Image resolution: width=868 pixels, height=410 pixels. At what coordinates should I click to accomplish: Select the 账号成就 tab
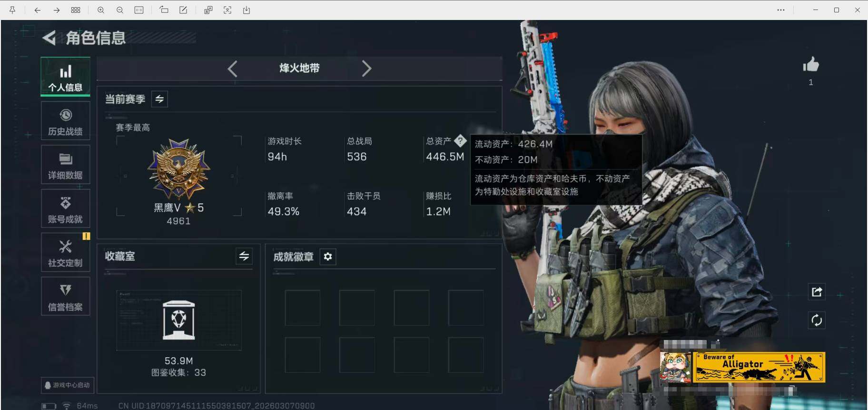click(x=65, y=209)
